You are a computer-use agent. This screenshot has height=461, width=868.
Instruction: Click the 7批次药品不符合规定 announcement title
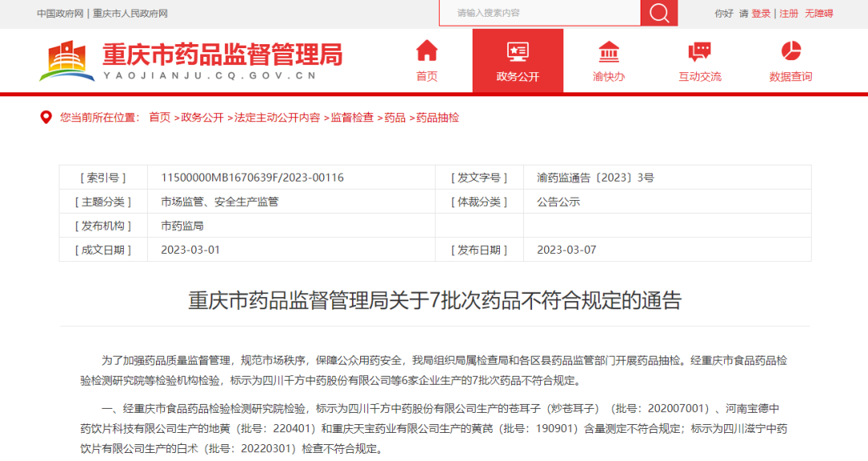(x=435, y=300)
